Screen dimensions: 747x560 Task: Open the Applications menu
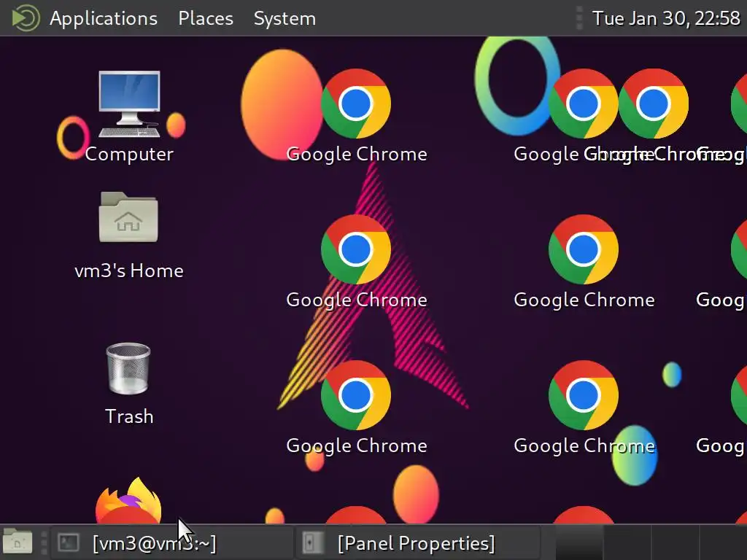[x=104, y=18]
